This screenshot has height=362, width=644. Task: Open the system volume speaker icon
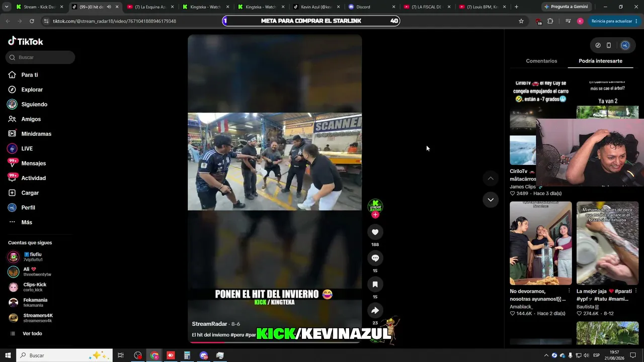tap(586, 355)
